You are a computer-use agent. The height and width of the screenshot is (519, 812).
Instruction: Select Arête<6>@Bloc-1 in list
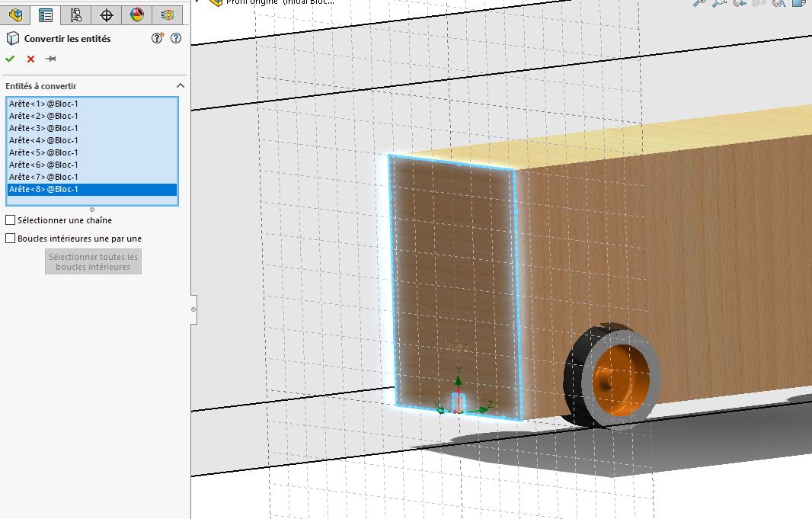(x=92, y=165)
